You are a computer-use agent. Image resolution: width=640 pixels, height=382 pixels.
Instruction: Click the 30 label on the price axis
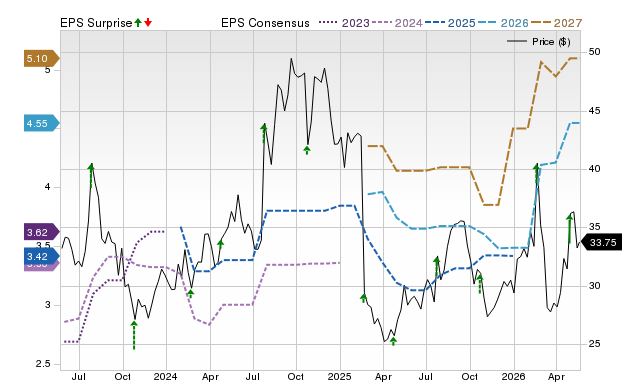pos(594,286)
